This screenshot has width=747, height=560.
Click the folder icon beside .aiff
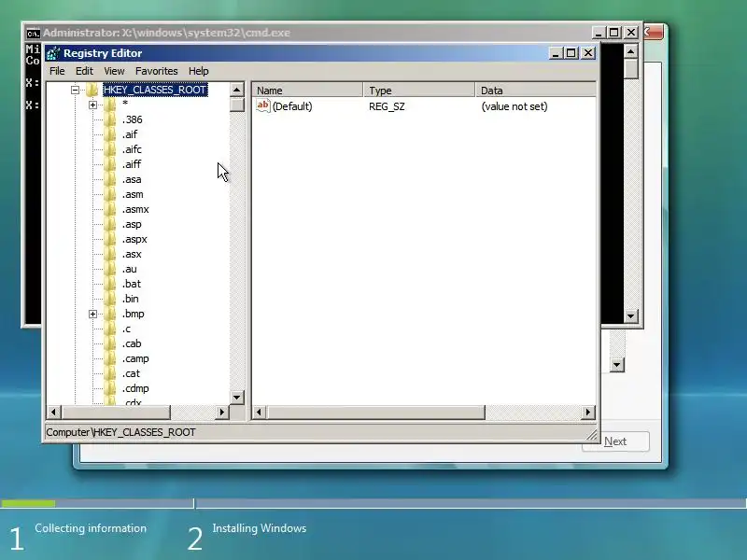[110, 164]
